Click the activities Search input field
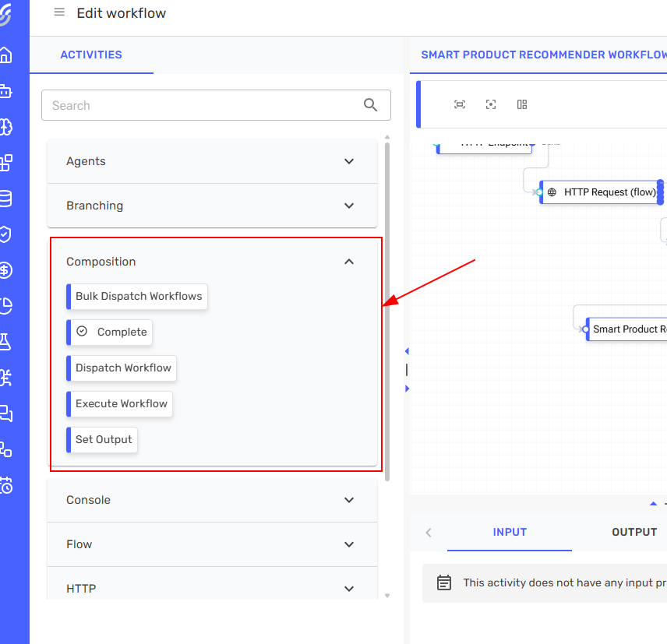 click(x=203, y=105)
